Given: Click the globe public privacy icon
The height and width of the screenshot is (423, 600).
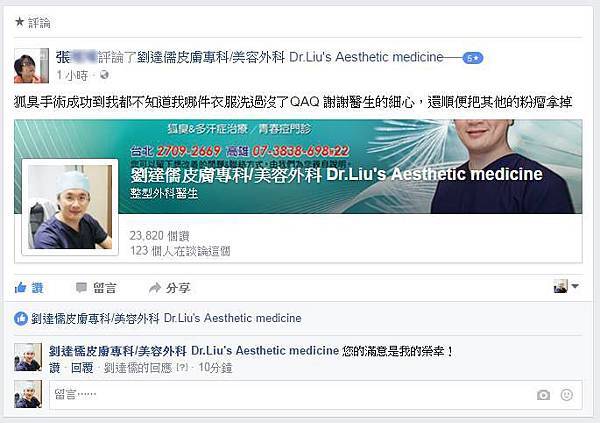Looking at the screenshot, I should (104, 75).
